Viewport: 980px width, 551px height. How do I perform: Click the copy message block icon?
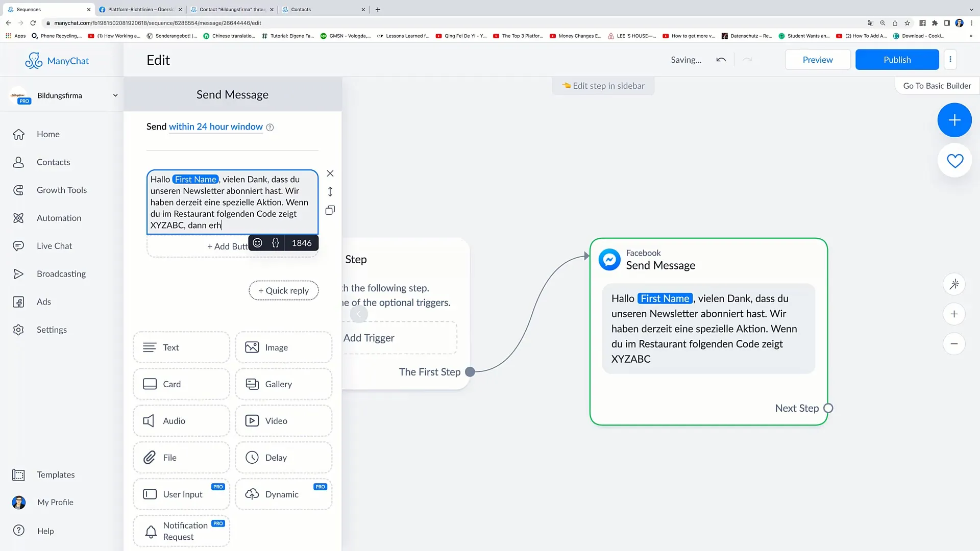(x=330, y=210)
